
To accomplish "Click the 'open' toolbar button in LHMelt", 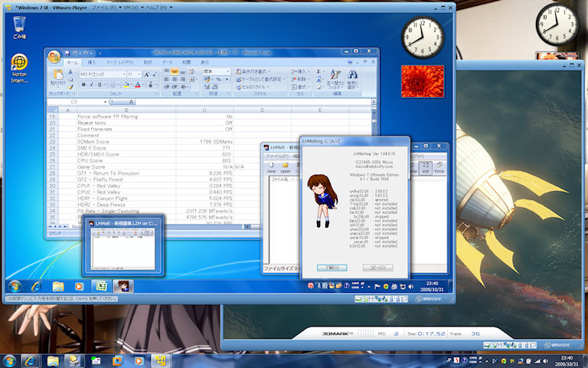I will [286, 167].
